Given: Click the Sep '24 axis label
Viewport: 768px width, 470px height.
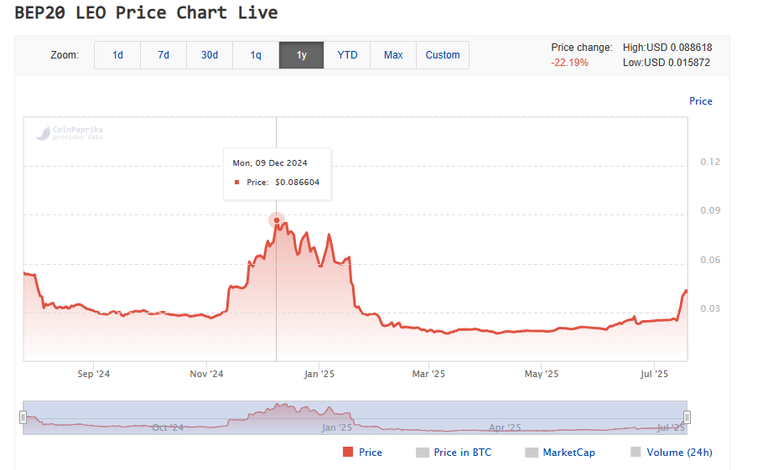Looking at the screenshot, I should tap(94, 374).
